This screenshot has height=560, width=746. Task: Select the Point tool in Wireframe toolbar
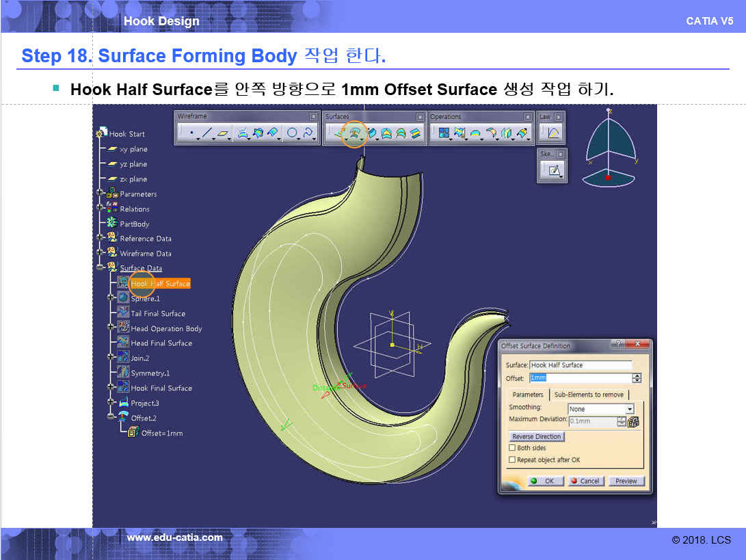pyautogui.click(x=191, y=133)
